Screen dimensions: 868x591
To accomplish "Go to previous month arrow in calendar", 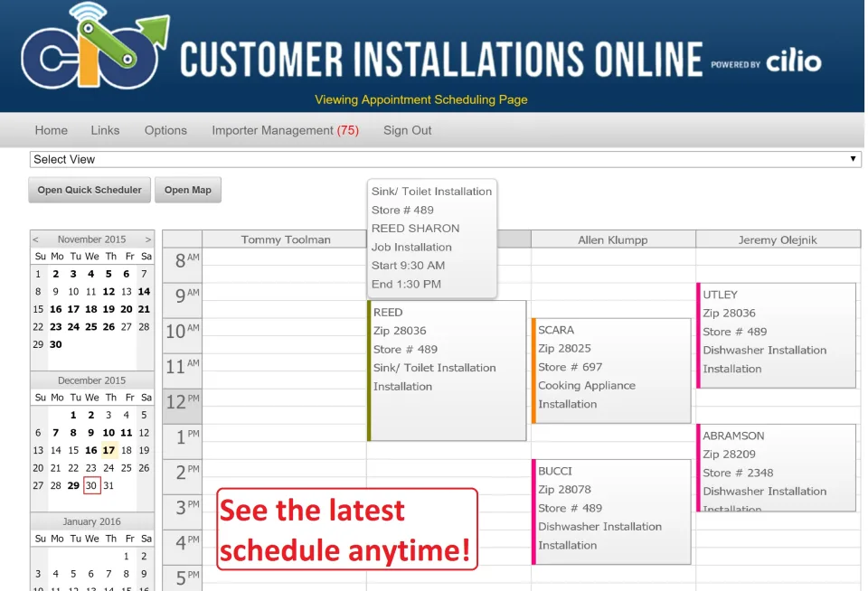I will tap(35, 239).
